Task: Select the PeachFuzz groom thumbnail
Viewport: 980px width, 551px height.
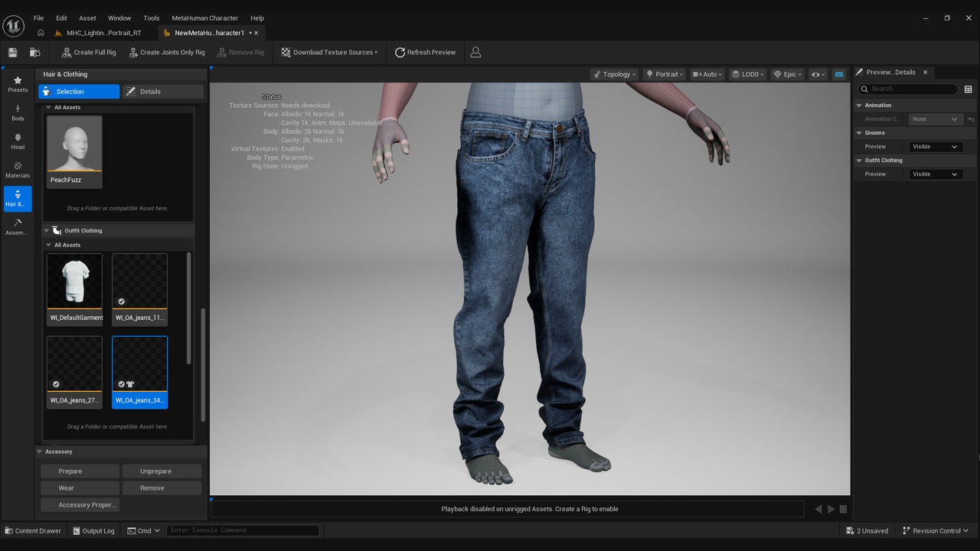Action: 74,151
